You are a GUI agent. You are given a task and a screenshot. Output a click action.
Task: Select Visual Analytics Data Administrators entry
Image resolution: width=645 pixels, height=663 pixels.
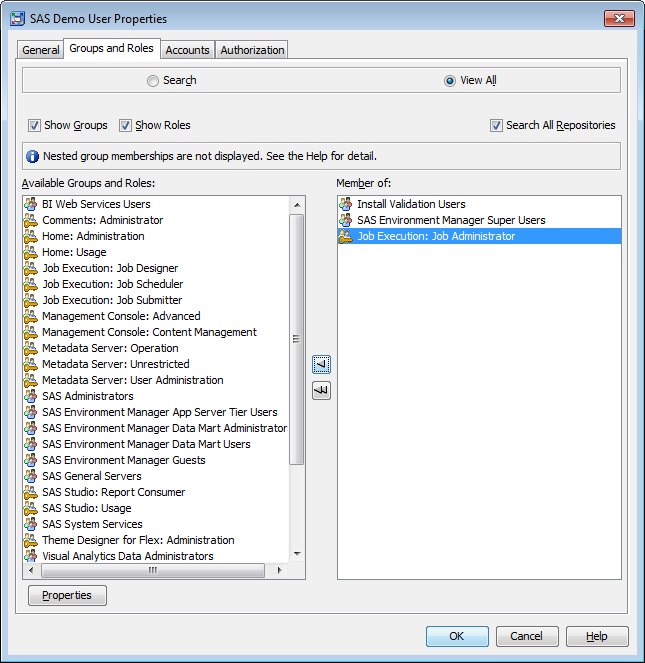[128, 556]
